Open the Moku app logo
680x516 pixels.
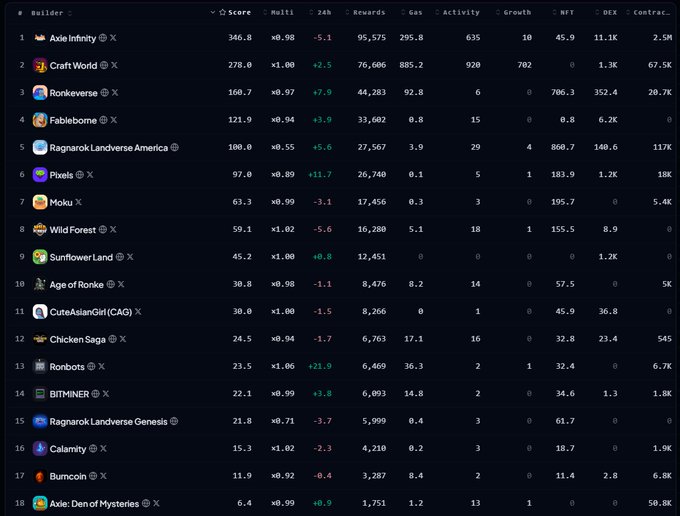click(40, 202)
